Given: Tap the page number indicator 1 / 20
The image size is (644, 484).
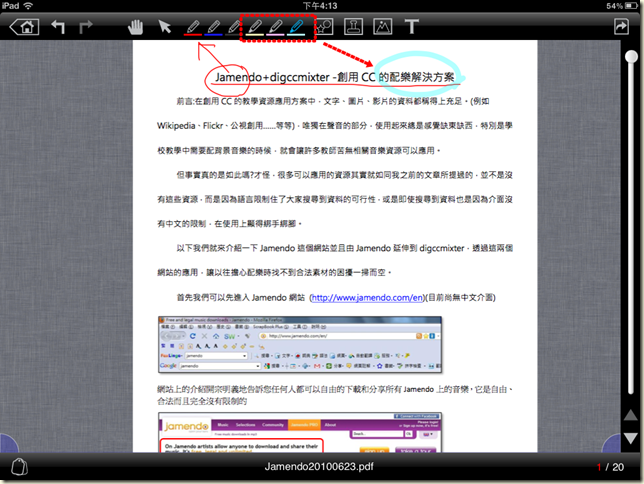Looking at the screenshot, I should pos(610,467).
